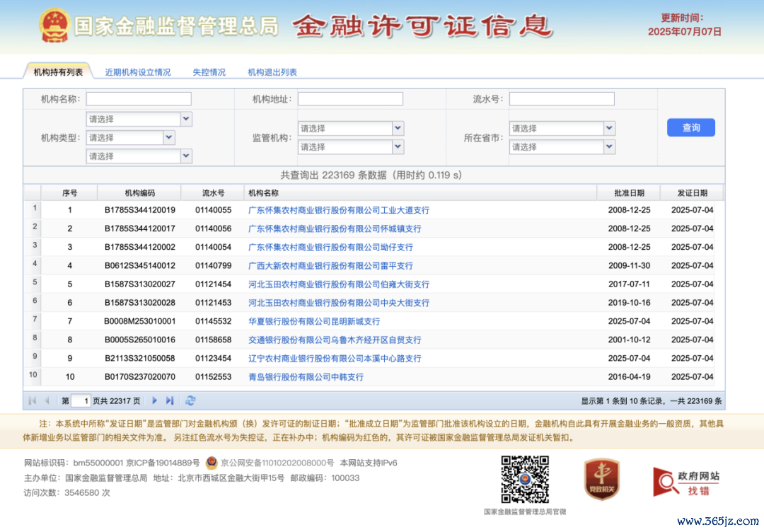Select the 机构持有列表 tab

[x=58, y=72]
